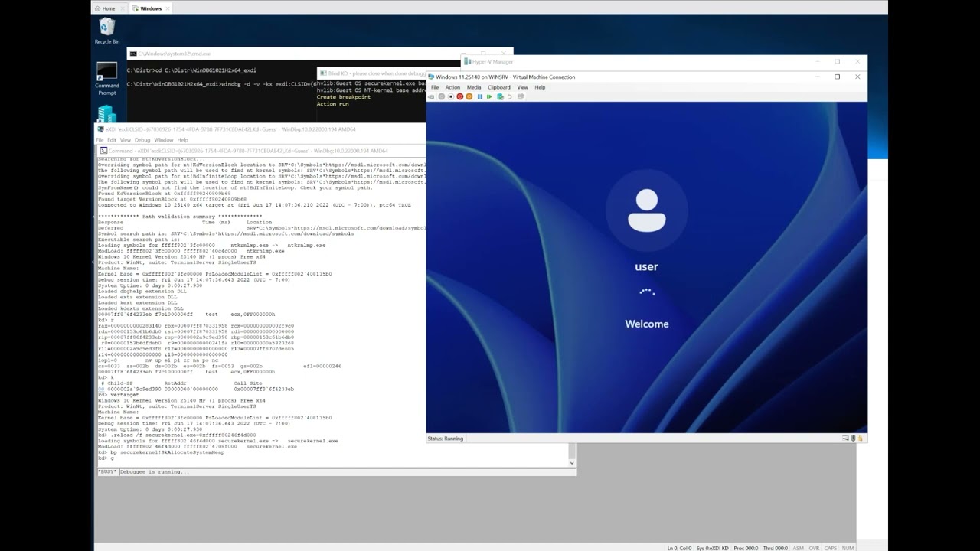Click red Shut Down VM icon
This screenshot has width=980, height=551.
[460, 96]
